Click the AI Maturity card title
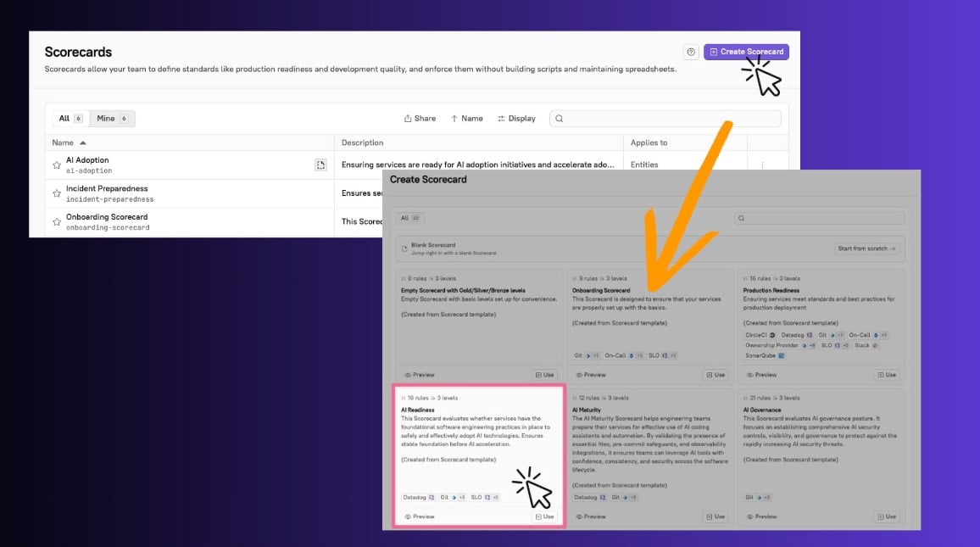Screen dimensions: 980x547 587,410
